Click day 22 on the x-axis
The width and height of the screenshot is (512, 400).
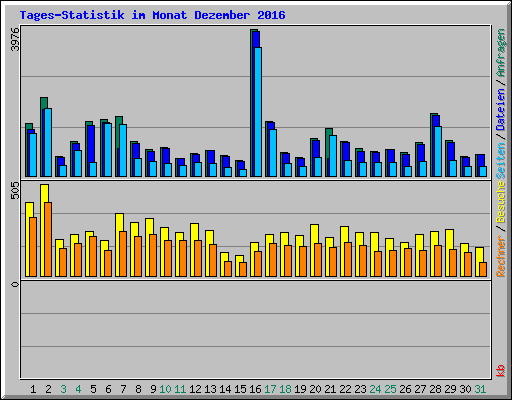coord(345,389)
